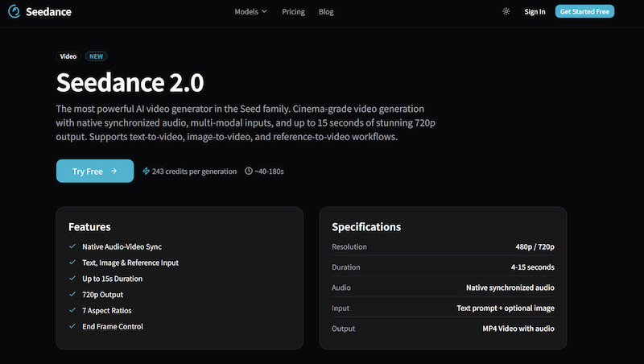644x364 pixels.
Task: Click the checkmark beside Text, Image & Reference Input
Action: pyautogui.click(x=72, y=263)
